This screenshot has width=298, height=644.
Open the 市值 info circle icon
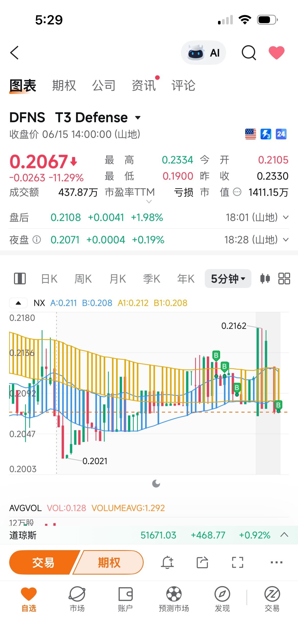click(237, 192)
